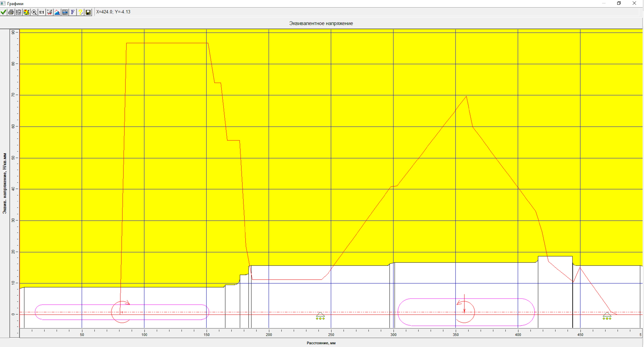Reset view with the 1:1 button
Image resolution: width=644 pixels, height=347 pixels.
42,12
